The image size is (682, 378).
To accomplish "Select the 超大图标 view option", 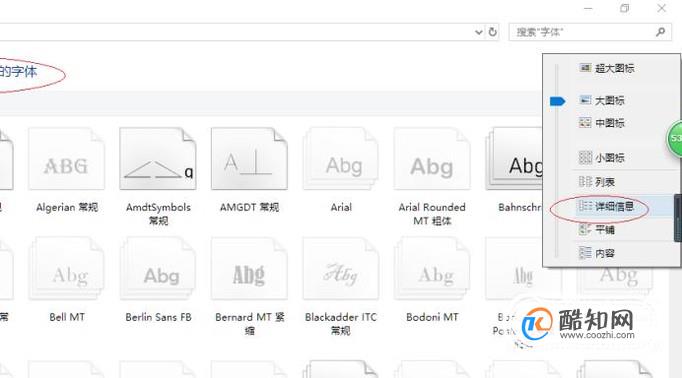I will click(607, 68).
